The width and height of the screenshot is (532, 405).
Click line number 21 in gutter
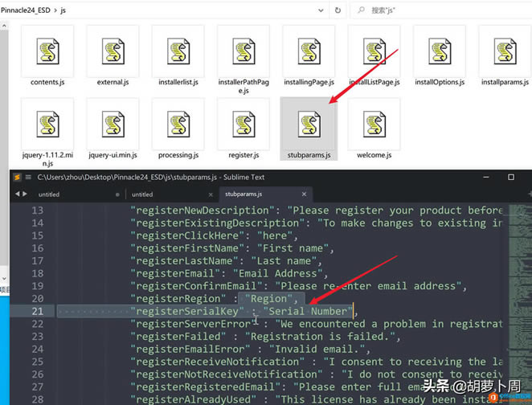pyautogui.click(x=38, y=311)
